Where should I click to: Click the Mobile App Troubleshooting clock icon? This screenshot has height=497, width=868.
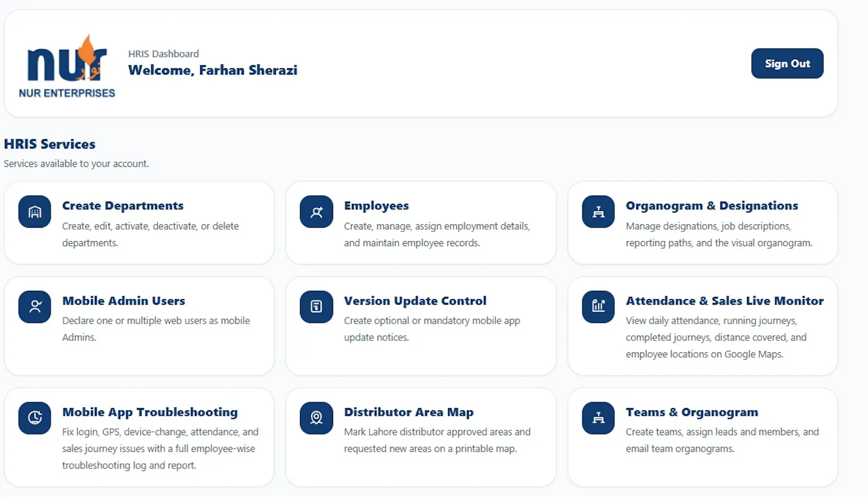(x=35, y=418)
